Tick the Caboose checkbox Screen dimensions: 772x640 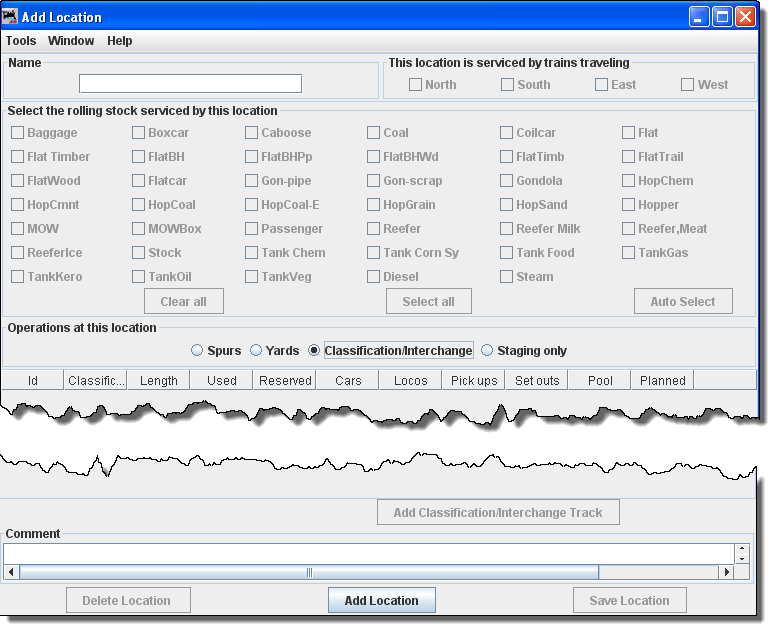[x=252, y=133]
